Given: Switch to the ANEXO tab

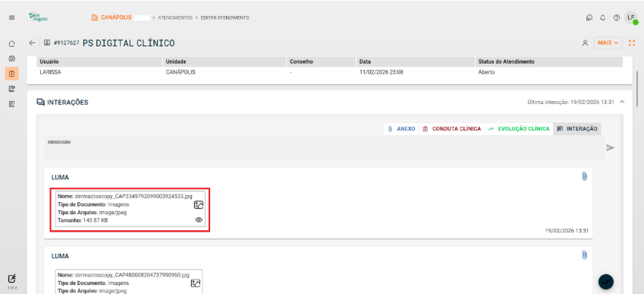Looking at the screenshot, I should (x=401, y=128).
